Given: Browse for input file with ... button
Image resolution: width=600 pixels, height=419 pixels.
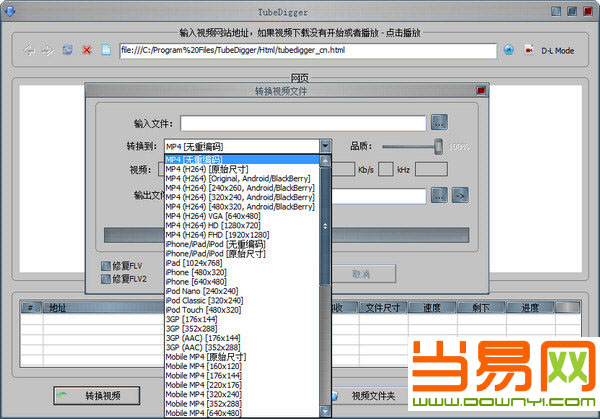Looking at the screenshot, I should coord(439,122).
